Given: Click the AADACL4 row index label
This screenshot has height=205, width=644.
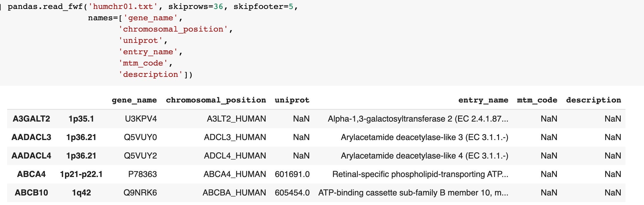Looking at the screenshot, I should (x=31, y=156).
